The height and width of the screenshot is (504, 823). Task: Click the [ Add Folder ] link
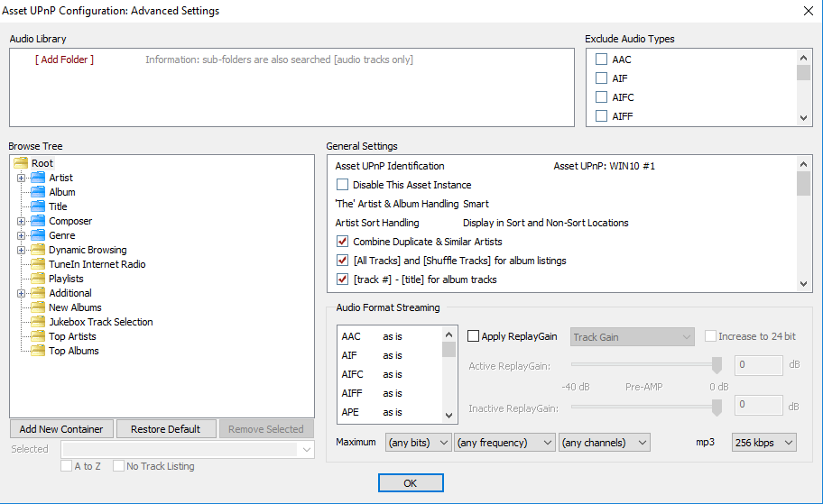[64, 60]
